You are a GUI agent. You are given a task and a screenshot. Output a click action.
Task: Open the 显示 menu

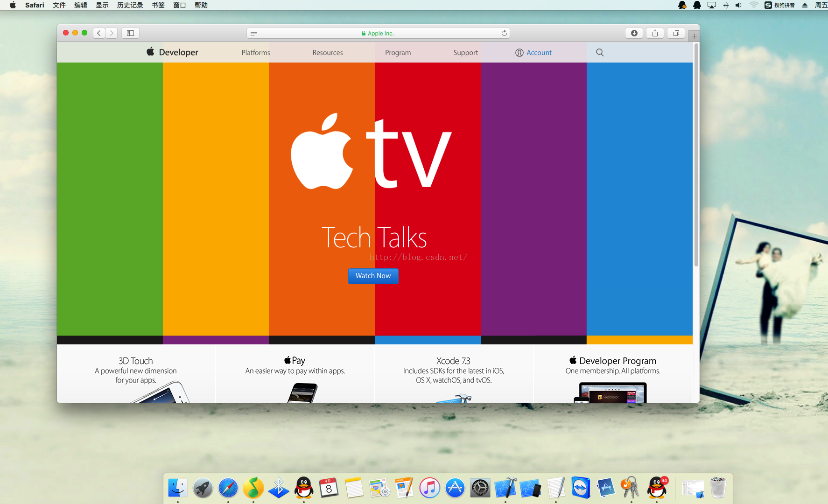click(x=102, y=5)
